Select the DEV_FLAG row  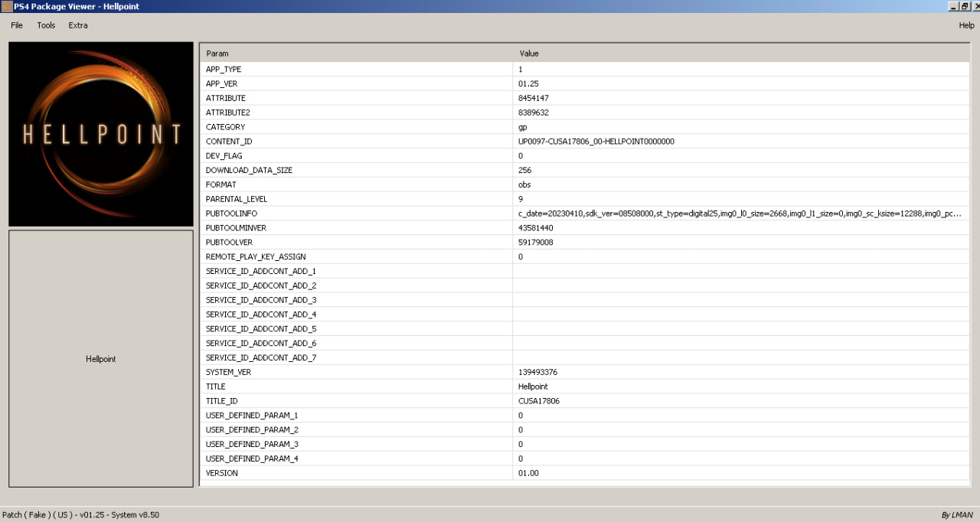pos(585,155)
